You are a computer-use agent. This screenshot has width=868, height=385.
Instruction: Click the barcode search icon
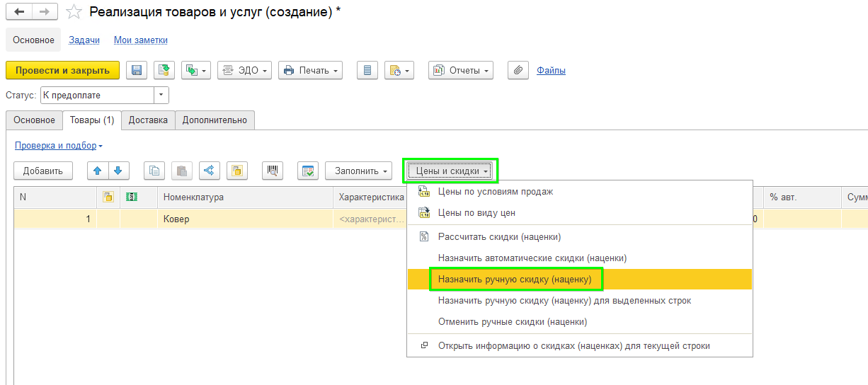(273, 170)
